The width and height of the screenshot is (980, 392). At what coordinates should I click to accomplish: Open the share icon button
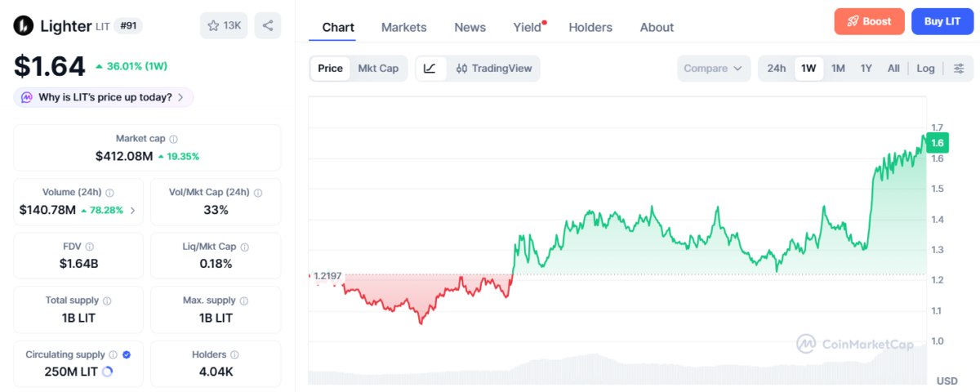[x=268, y=25]
